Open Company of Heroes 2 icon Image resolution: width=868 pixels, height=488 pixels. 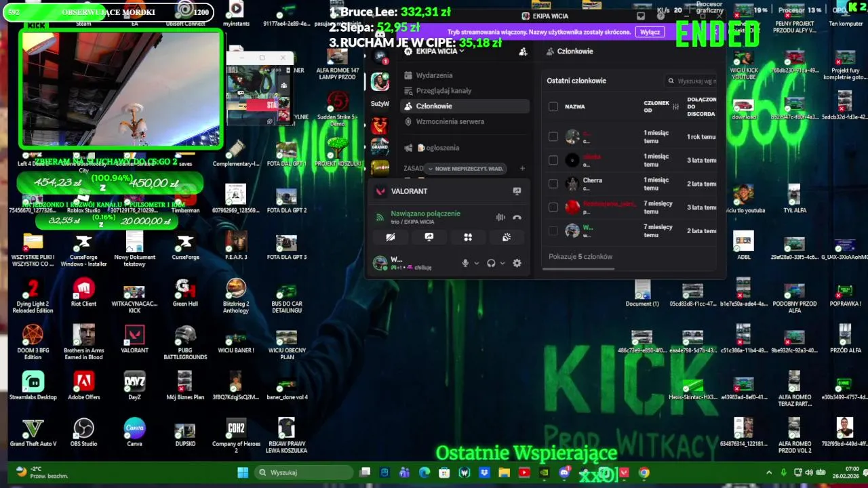[236, 436]
